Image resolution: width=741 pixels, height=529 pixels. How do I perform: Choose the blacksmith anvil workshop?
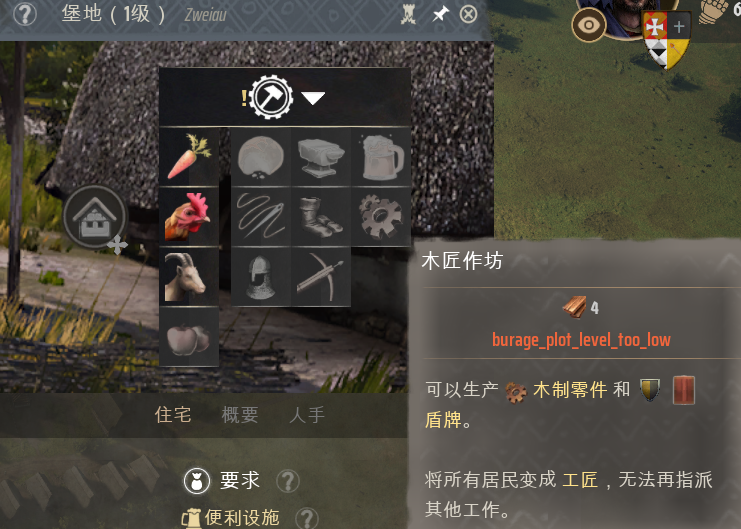321,157
